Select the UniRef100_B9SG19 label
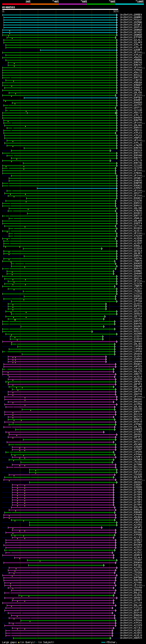146x644 pixels. pyautogui.click(x=131, y=151)
